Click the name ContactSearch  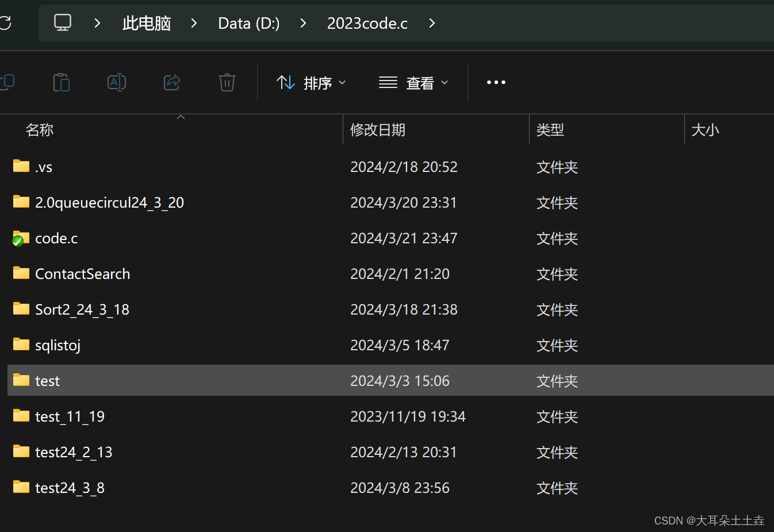tap(83, 274)
